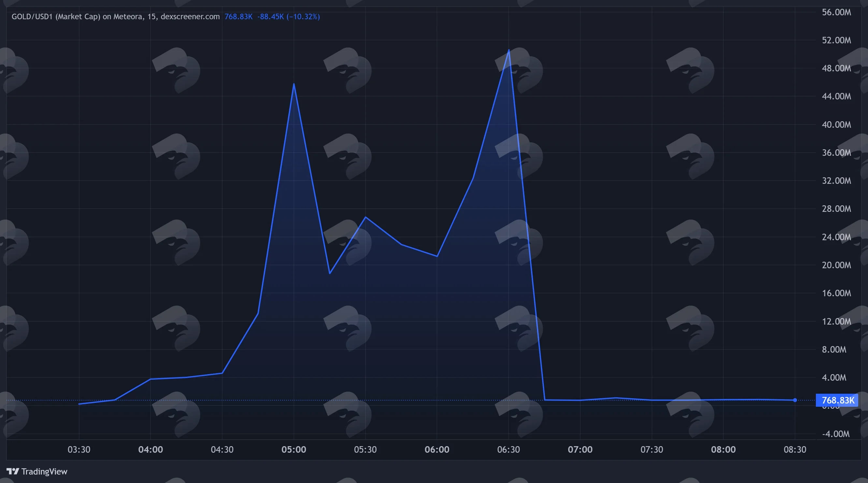Select the 16.00M price axis label
The height and width of the screenshot is (483, 868).
coord(836,293)
